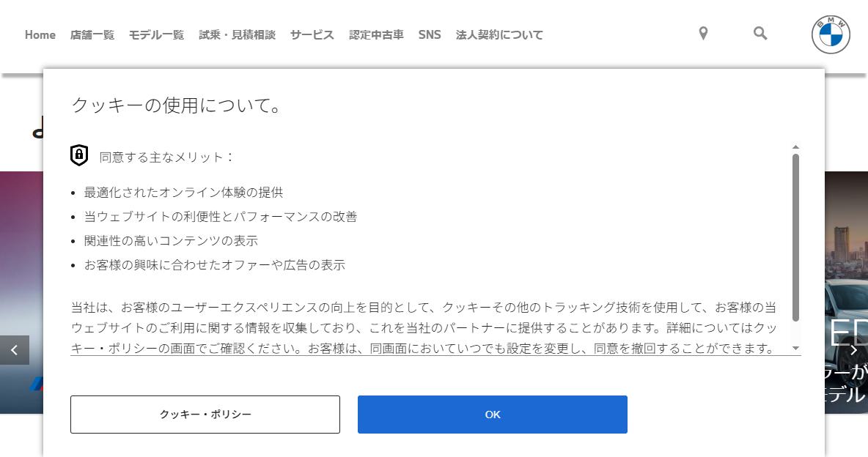This screenshot has height=457, width=868.
Task: Go to next carousel slide arrow
Action: 853,349
